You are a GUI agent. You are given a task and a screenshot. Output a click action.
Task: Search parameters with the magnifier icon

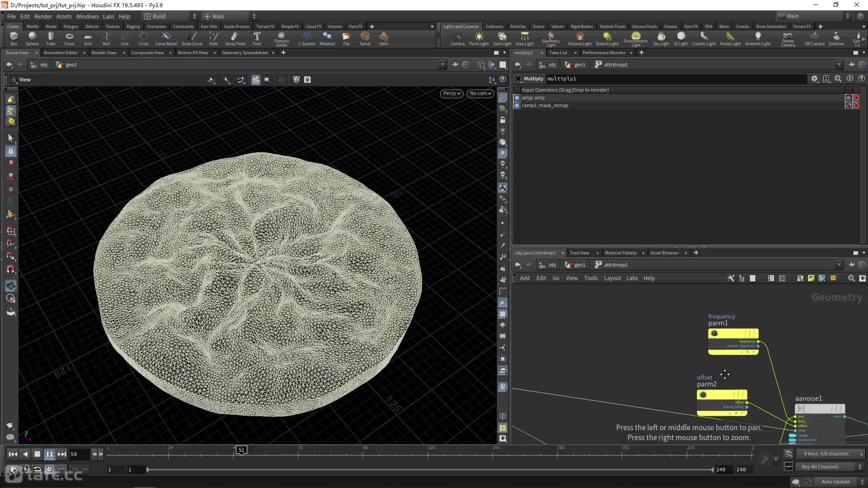pos(838,79)
